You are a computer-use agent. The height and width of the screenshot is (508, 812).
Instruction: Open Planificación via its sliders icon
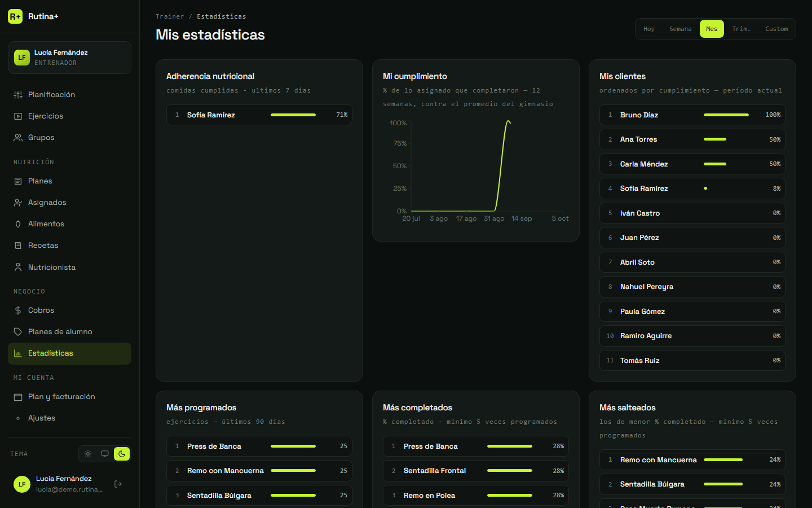click(x=18, y=95)
